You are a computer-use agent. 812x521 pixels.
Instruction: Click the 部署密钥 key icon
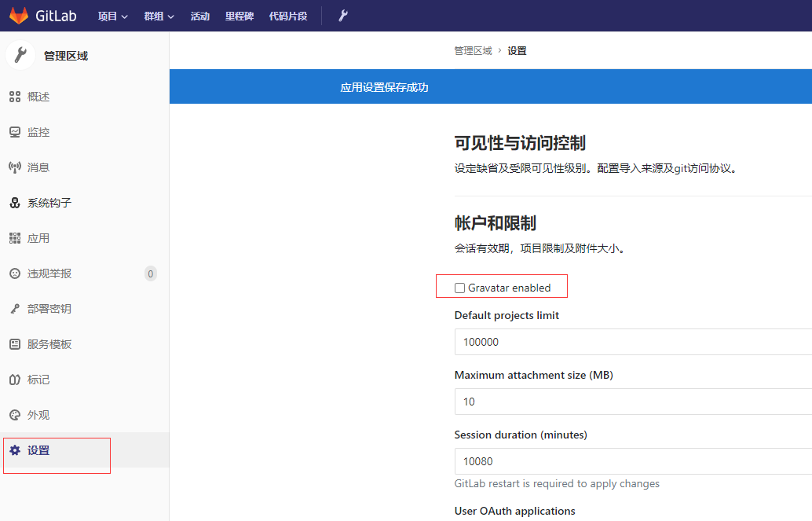(x=15, y=309)
